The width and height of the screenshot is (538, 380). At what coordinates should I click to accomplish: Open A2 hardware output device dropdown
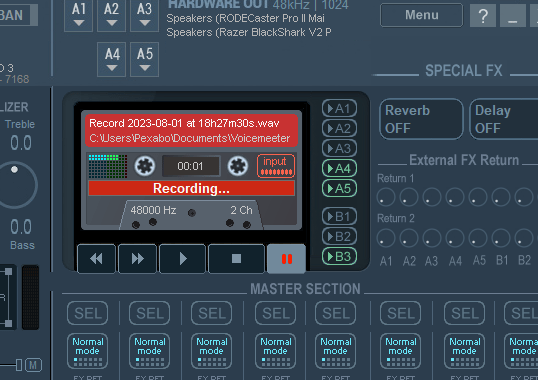tap(112, 15)
